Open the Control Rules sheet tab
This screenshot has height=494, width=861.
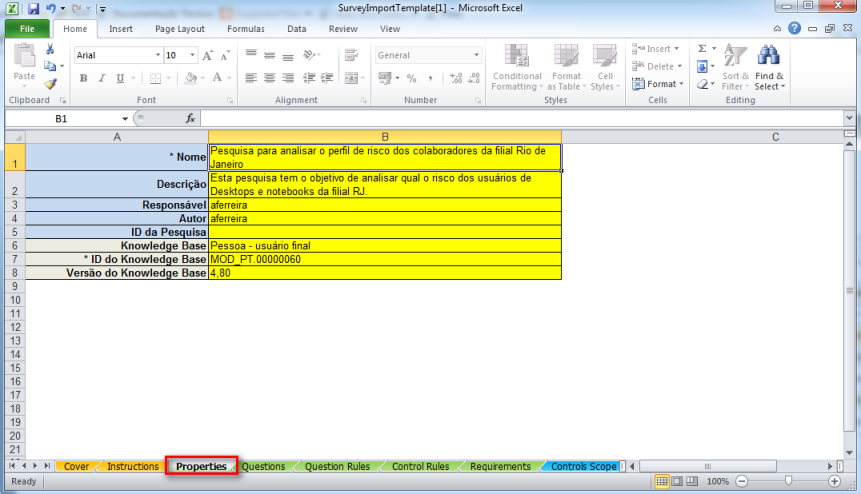pyautogui.click(x=421, y=467)
